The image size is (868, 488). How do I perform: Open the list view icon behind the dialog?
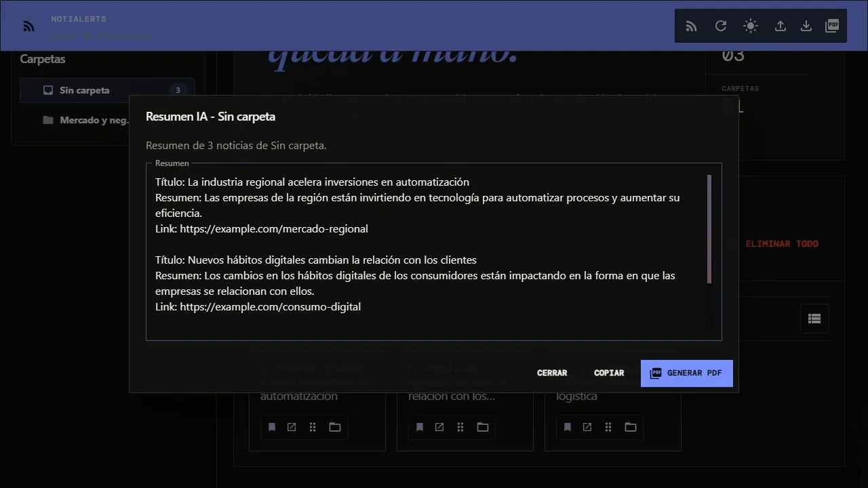click(814, 319)
